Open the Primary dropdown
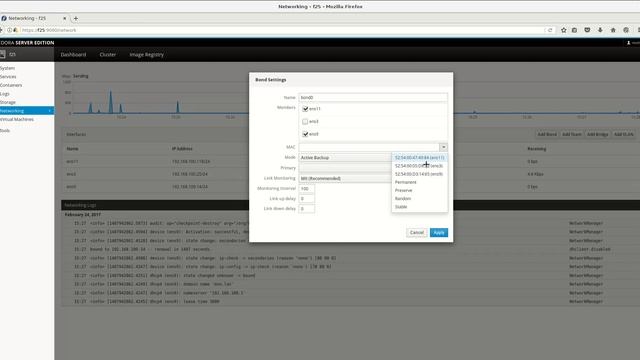Viewport: 640px width, 360px height. 345,168
